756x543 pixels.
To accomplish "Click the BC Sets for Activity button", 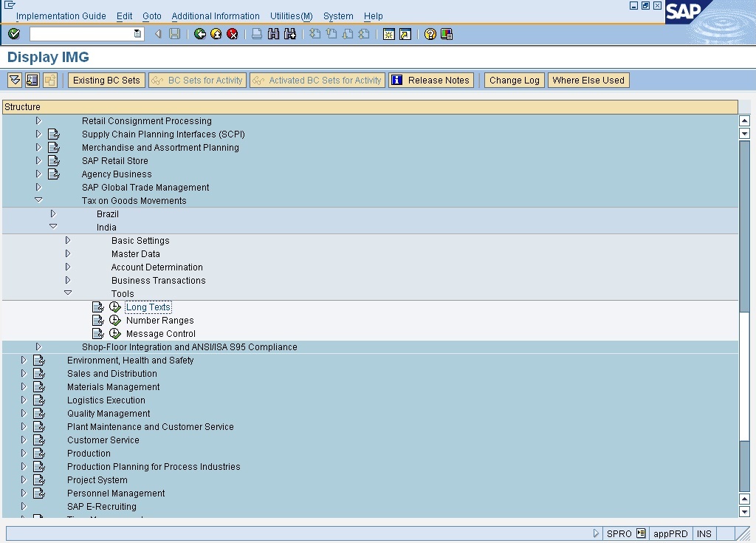I will pos(198,80).
